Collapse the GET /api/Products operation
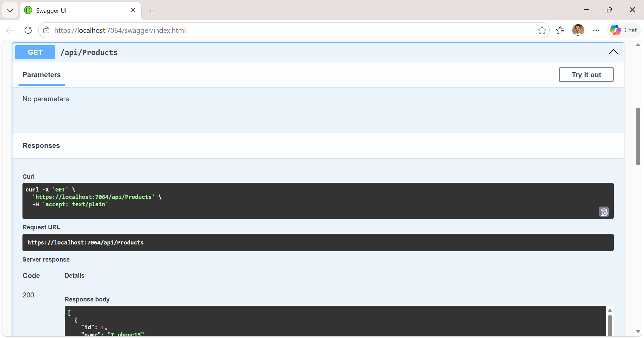 click(613, 52)
